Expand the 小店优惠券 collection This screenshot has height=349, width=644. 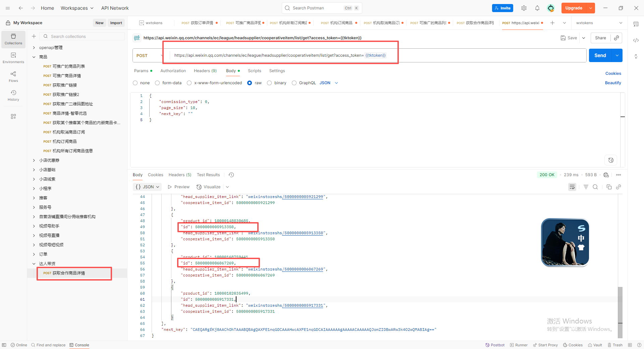pyautogui.click(x=34, y=160)
